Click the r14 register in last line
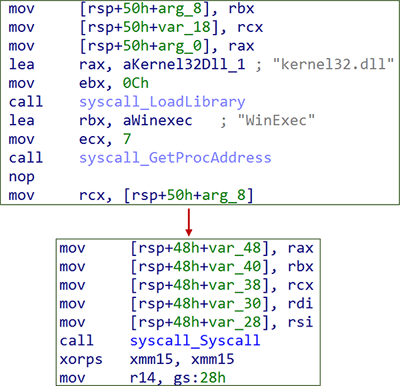 143,378
